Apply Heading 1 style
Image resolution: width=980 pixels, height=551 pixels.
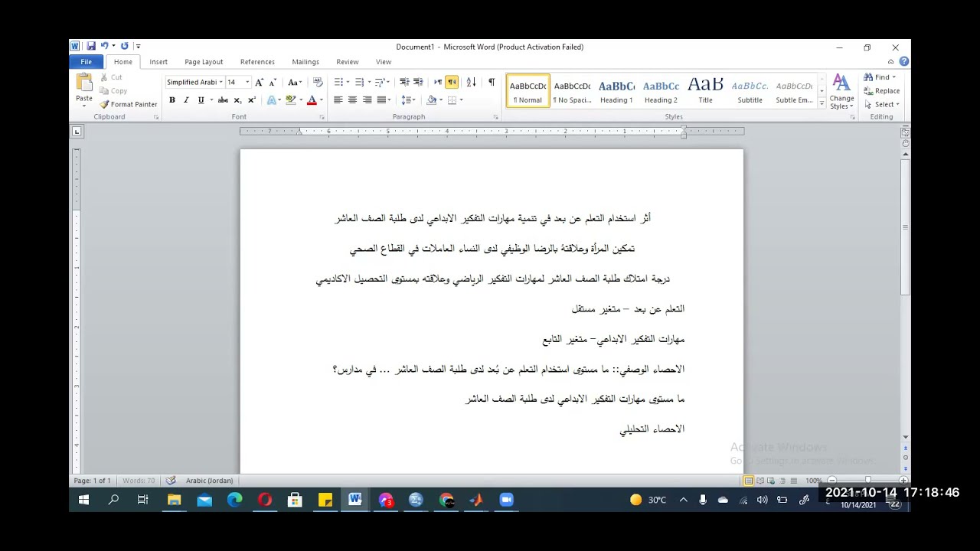pyautogui.click(x=616, y=91)
